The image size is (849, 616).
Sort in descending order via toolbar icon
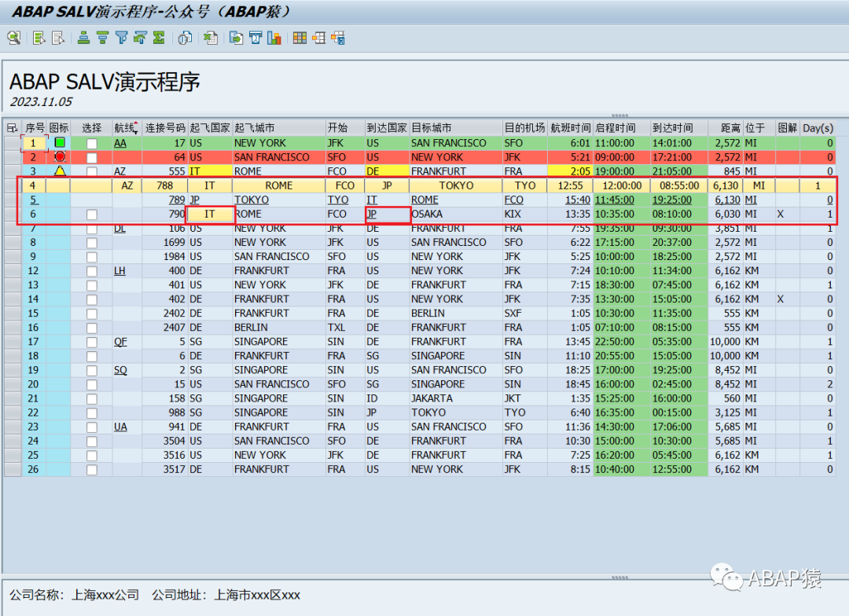tap(102, 38)
